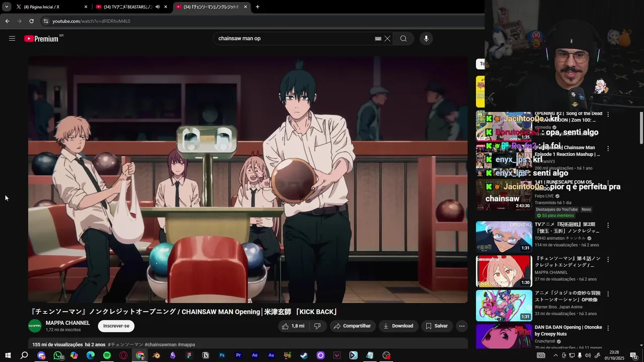
Task: Open Photoshop from the taskbar
Action: (222, 355)
